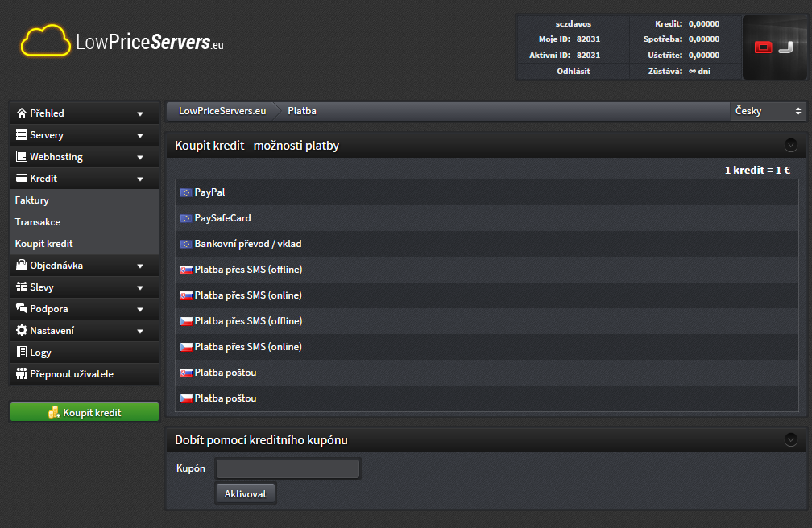Select the Objednávka briefcase icon
The height and width of the screenshot is (528, 812).
[x=20, y=265]
